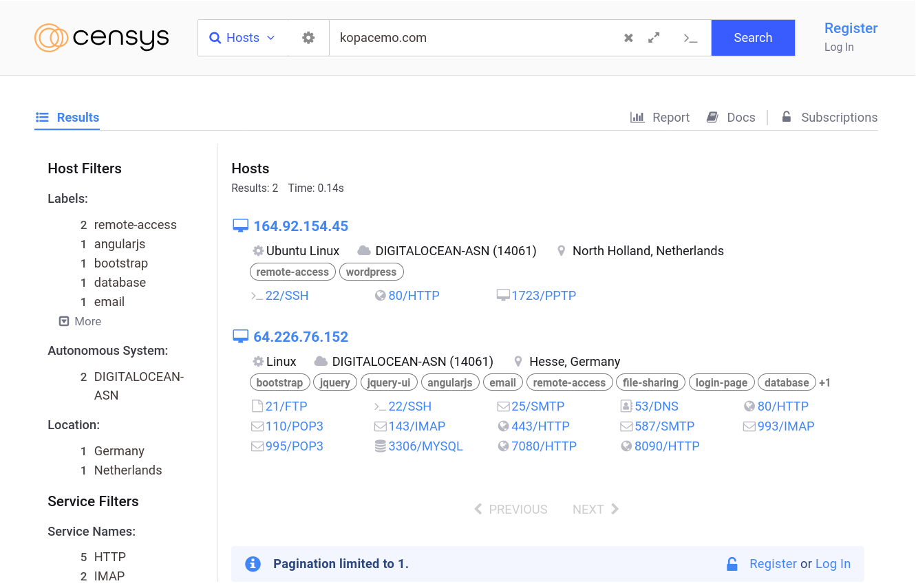
Task: Switch to the Results tab
Action: click(x=67, y=117)
